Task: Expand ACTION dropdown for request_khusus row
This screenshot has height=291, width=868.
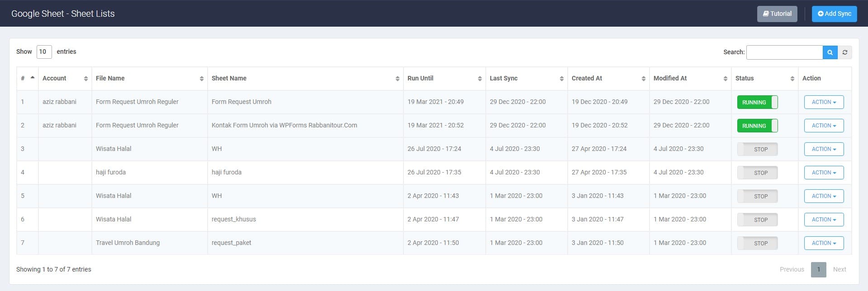Action: 824,220
